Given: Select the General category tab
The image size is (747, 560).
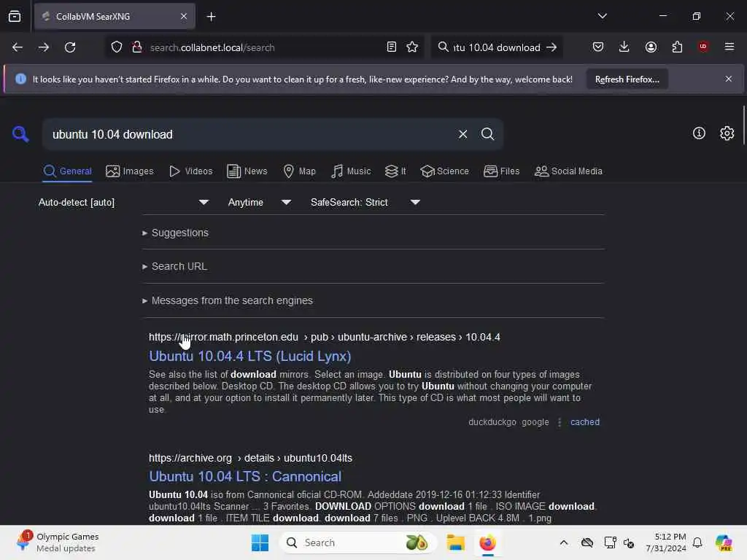Looking at the screenshot, I should [x=67, y=171].
